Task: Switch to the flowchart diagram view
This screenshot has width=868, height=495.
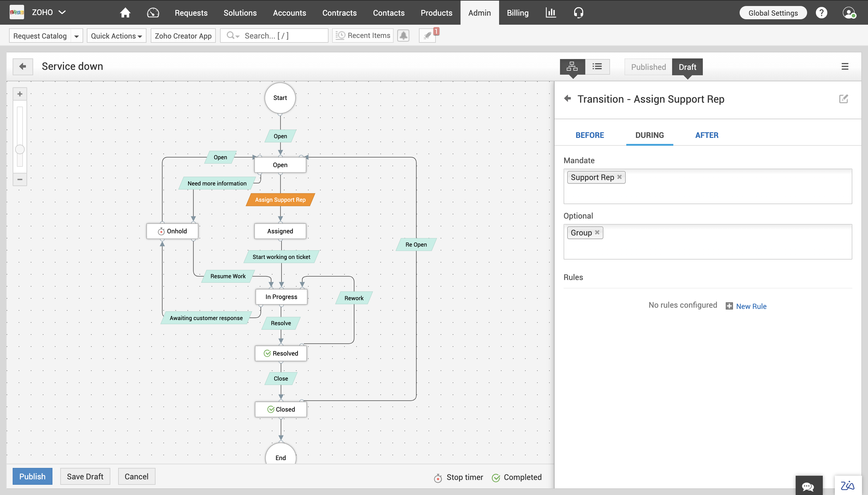Action: tap(572, 67)
